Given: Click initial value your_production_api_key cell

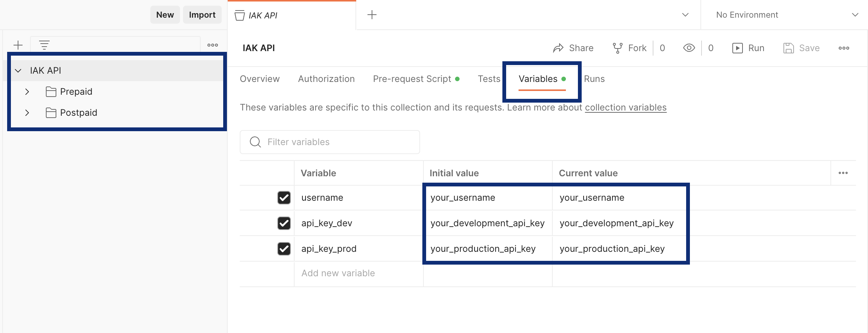Looking at the screenshot, I should [488, 249].
